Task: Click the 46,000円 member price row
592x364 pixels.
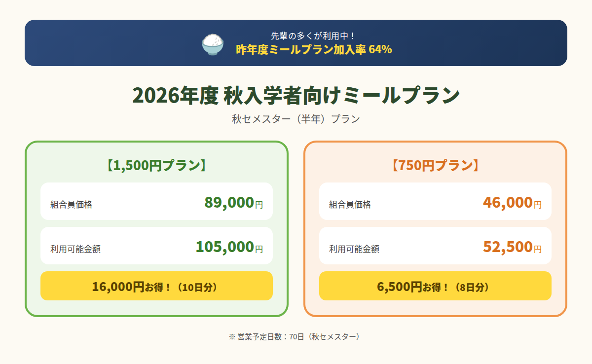Action: 435,201
